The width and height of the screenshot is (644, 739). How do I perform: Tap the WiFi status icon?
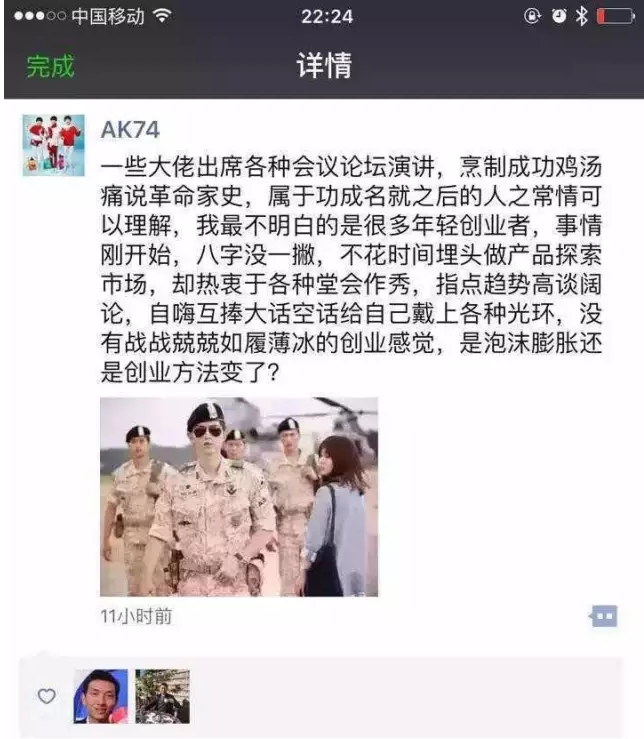point(162,16)
